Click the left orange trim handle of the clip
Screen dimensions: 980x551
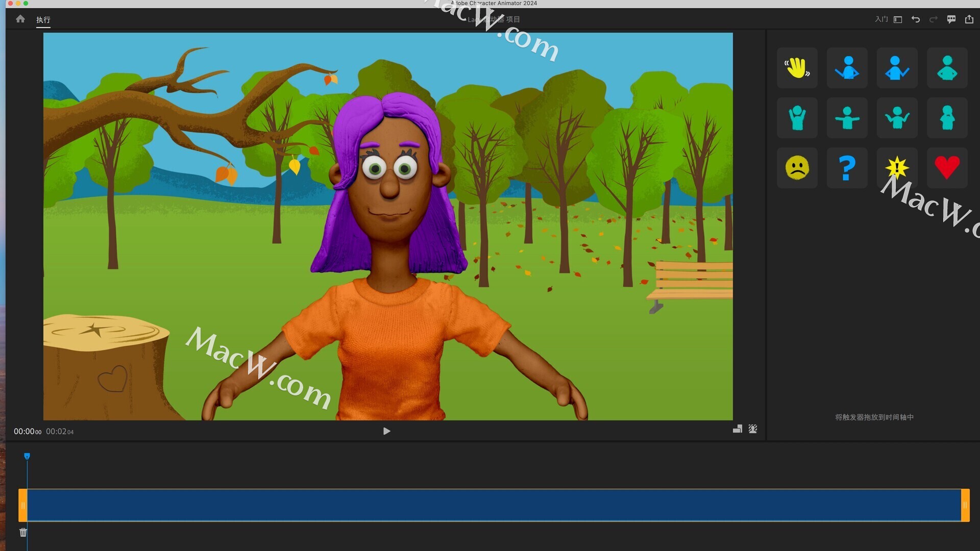click(22, 506)
